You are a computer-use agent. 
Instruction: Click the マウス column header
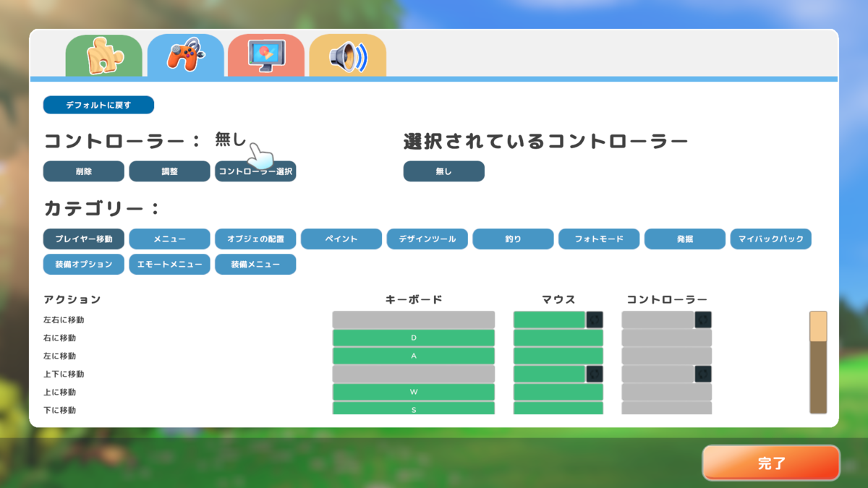point(558,299)
